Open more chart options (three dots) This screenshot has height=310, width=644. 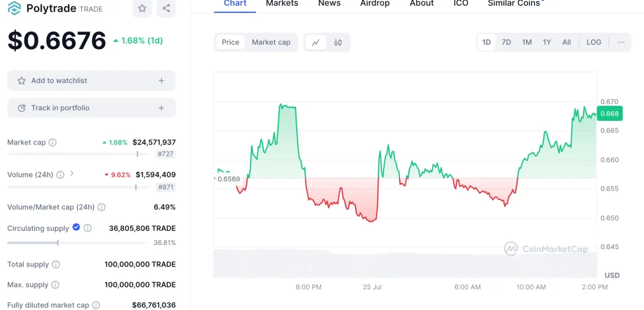click(621, 42)
